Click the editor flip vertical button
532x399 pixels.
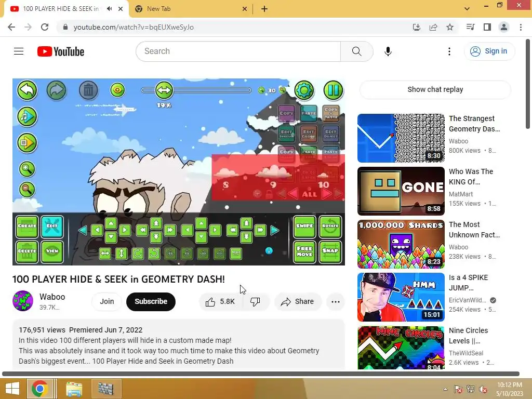(x=121, y=254)
